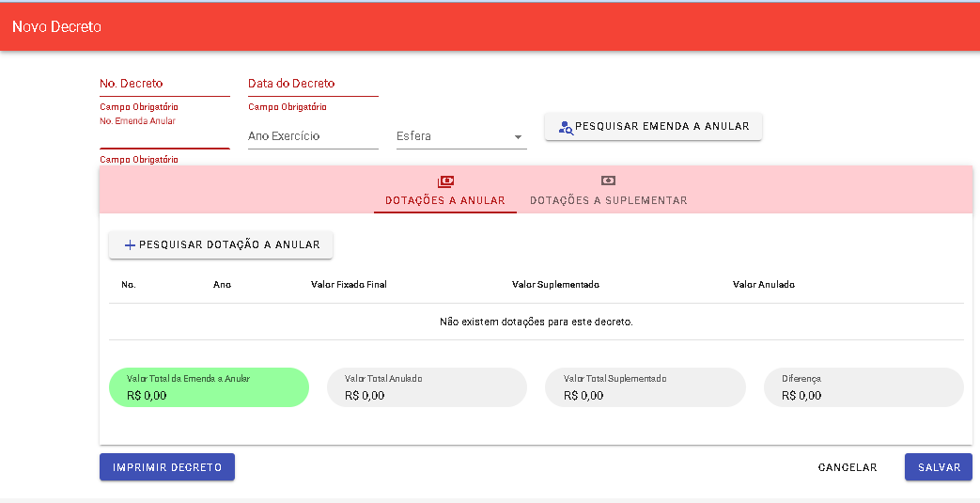Screen dimensions: 980x503
Task: Focus the No. Emenda Anular field
Action: click(164, 137)
